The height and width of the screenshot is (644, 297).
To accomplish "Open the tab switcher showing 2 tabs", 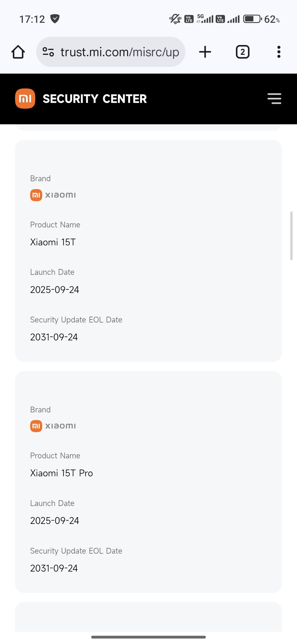I will 242,52.
